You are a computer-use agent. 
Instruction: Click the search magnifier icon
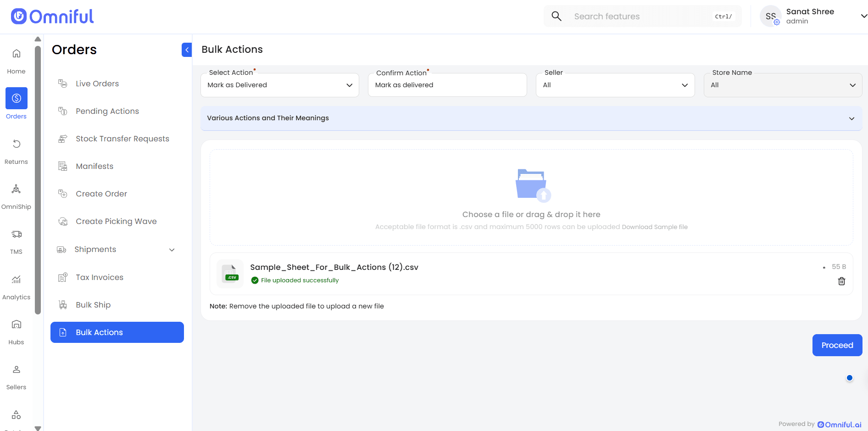[556, 17]
